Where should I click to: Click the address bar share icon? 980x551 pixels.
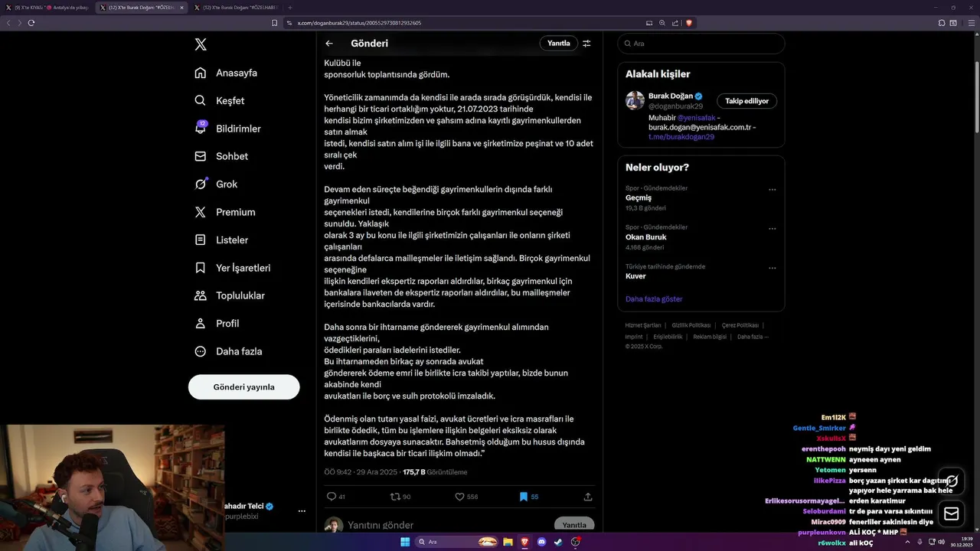pos(675,23)
